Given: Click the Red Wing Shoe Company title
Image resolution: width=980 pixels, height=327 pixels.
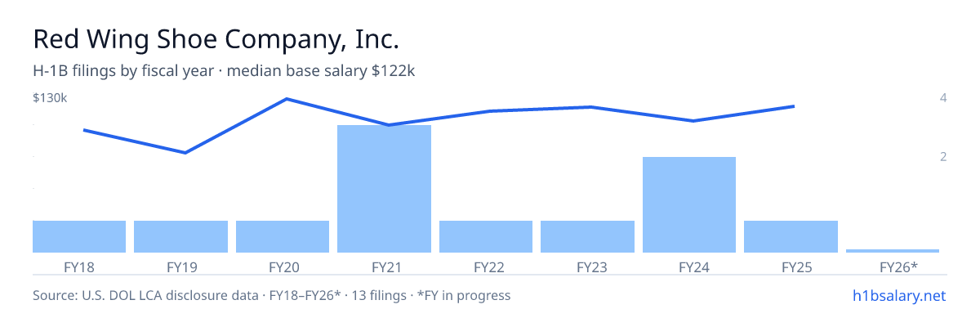Looking at the screenshot, I should pos(216,39).
